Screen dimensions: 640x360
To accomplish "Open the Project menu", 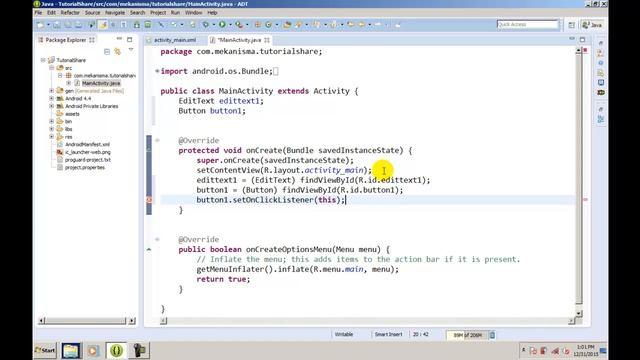I will point(158,13).
